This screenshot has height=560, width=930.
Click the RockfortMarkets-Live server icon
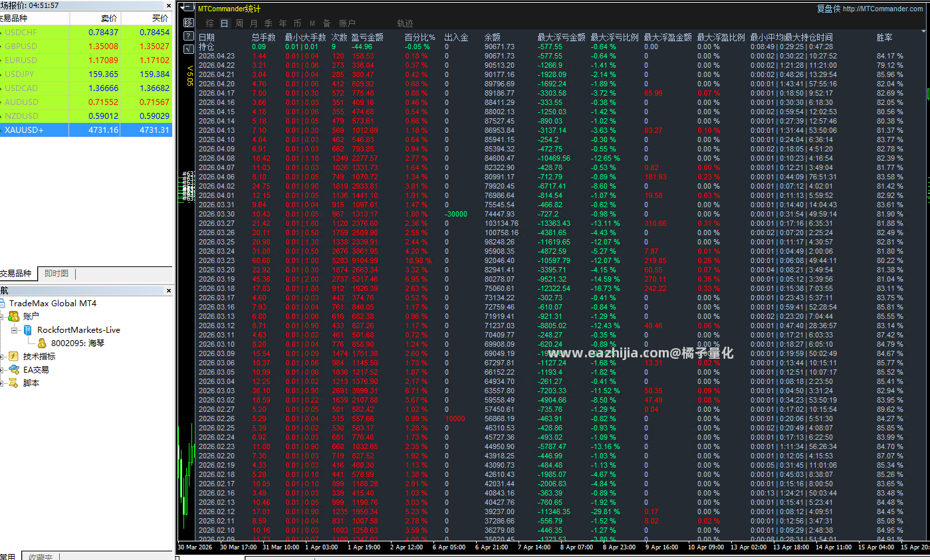pyautogui.click(x=28, y=330)
